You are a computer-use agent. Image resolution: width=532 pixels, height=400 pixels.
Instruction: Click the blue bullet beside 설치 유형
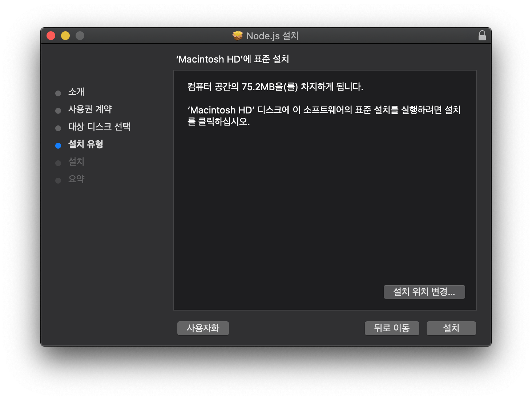click(58, 146)
